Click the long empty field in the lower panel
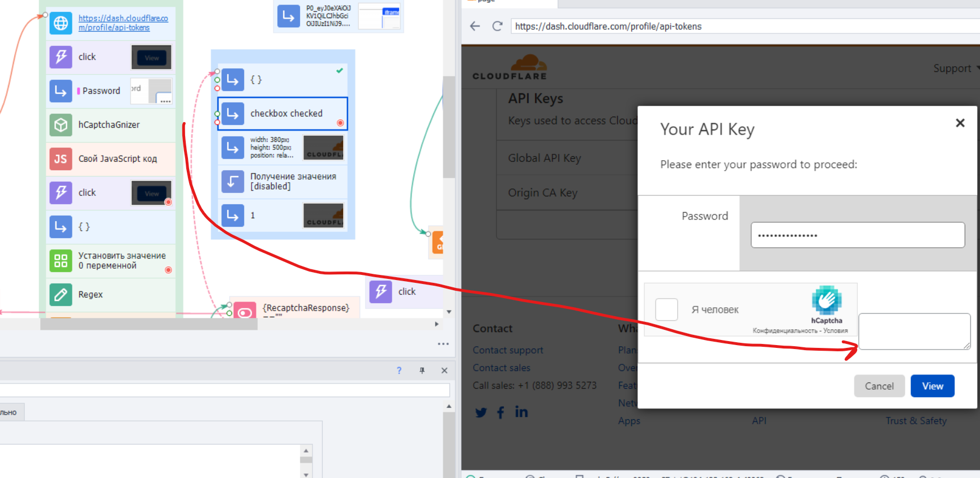Viewport: 980px width, 478px height. click(225, 390)
